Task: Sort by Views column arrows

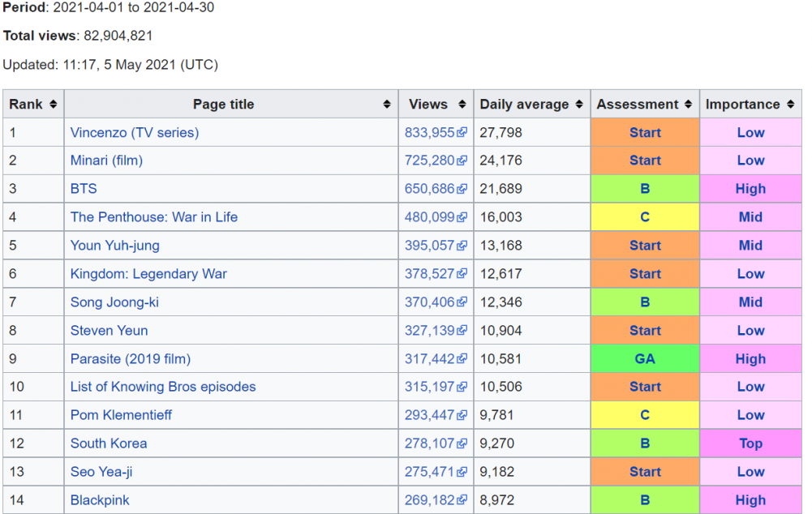Action: 462,104
